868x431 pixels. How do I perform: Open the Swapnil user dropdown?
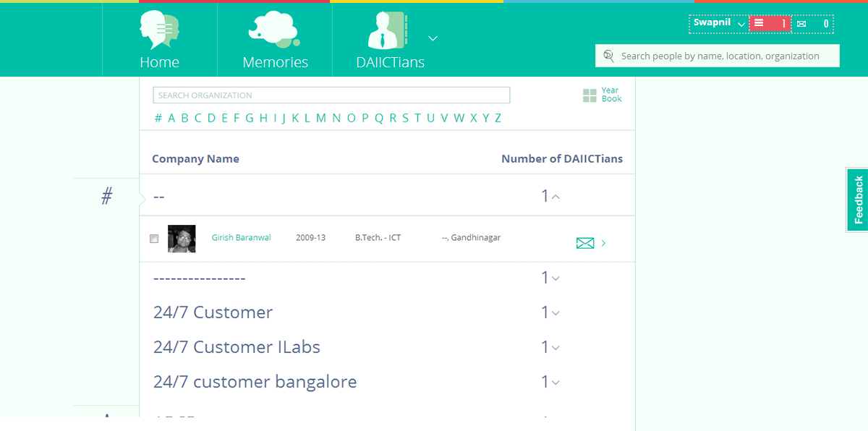point(719,23)
